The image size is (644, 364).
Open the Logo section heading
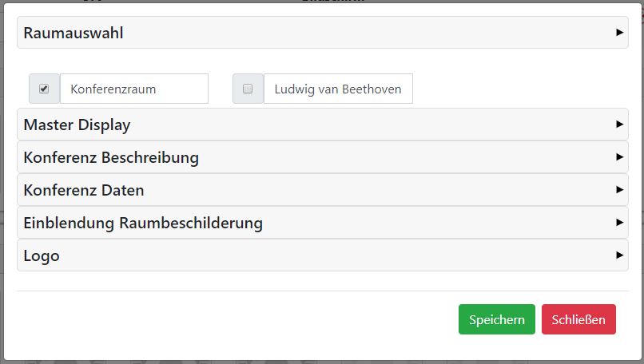coord(42,256)
